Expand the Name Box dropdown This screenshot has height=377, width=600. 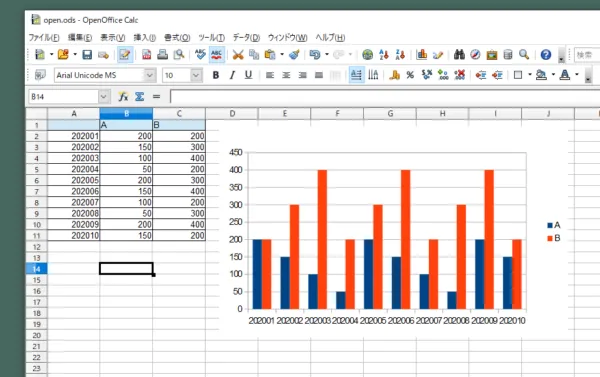pyautogui.click(x=103, y=97)
